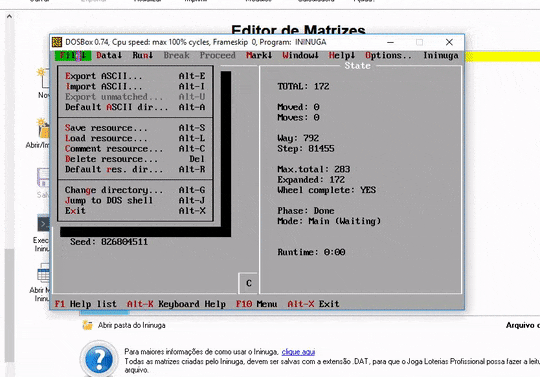Open the Mark menu

pos(259,55)
